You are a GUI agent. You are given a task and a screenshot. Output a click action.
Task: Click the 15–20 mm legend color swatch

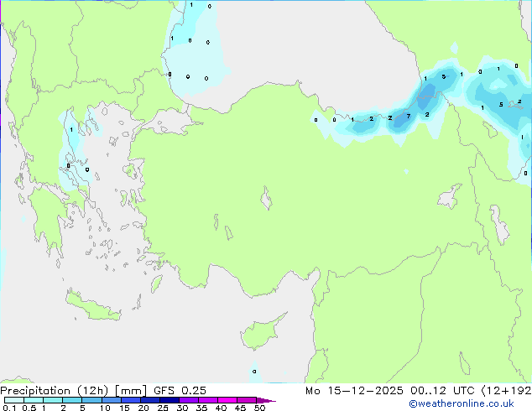click(x=130, y=400)
